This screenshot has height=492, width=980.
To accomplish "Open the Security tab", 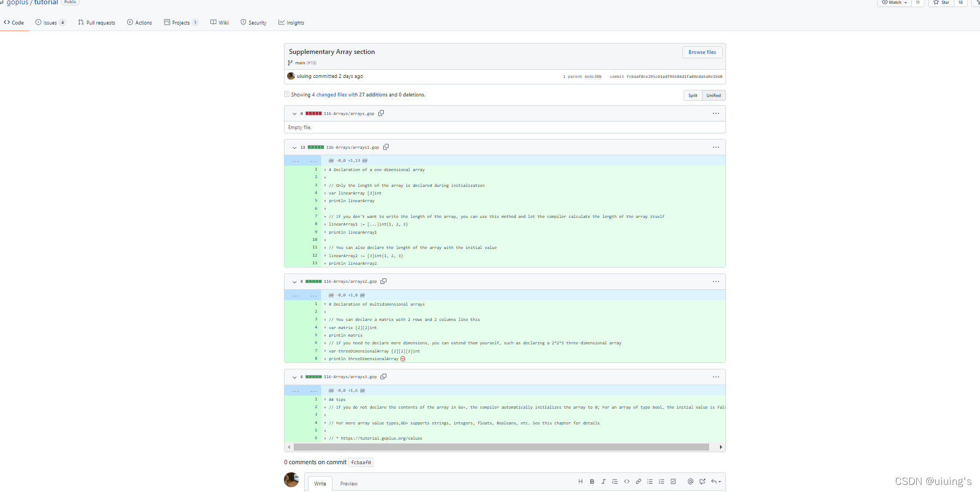I will coord(253,23).
